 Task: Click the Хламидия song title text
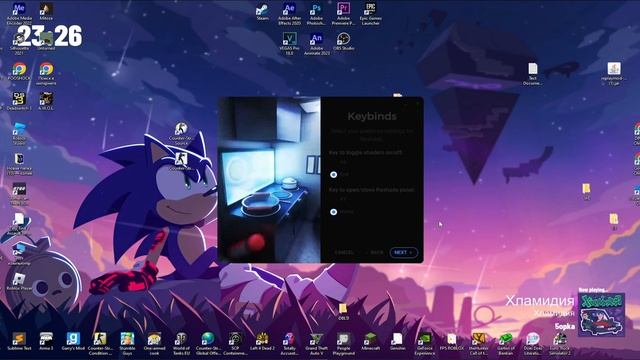(540, 301)
